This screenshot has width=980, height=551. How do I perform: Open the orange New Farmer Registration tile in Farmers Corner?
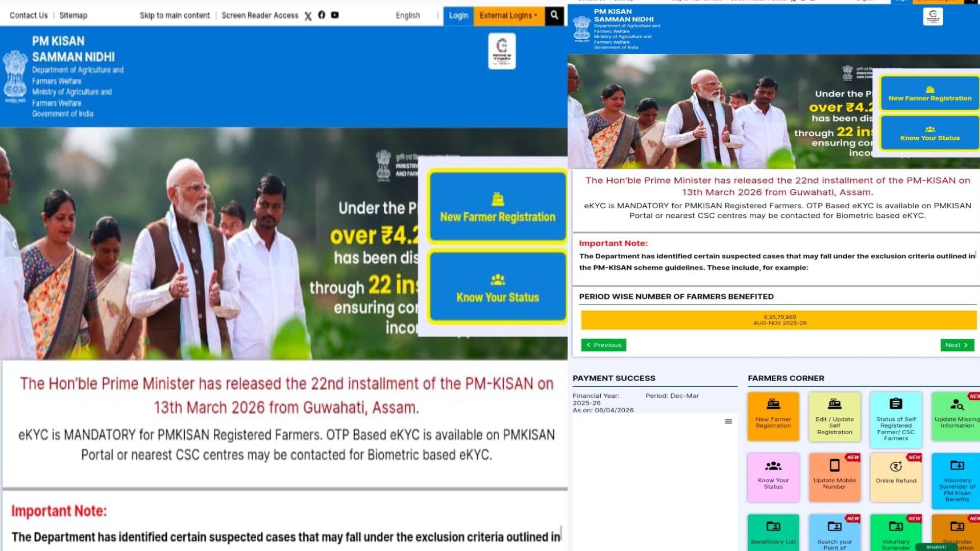point(773,416)
